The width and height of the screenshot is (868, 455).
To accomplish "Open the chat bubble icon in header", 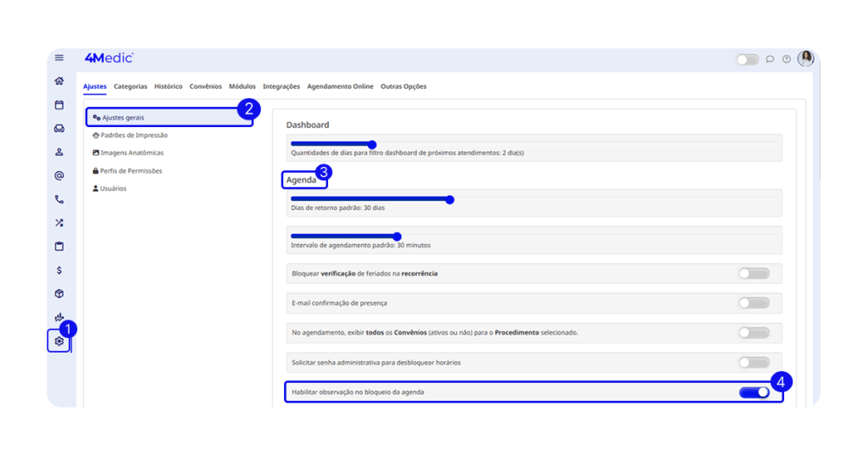I will point(771,59).
